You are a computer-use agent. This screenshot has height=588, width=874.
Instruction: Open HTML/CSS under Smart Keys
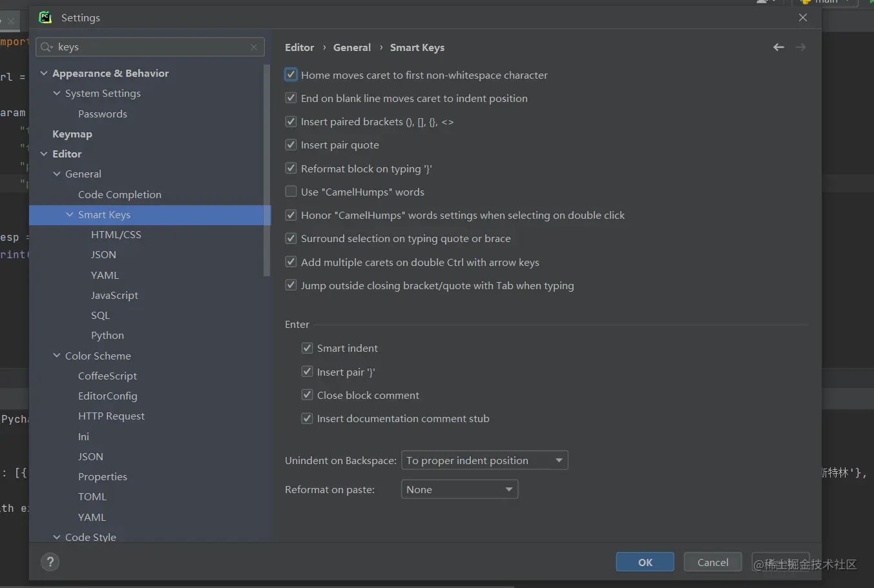116,234
